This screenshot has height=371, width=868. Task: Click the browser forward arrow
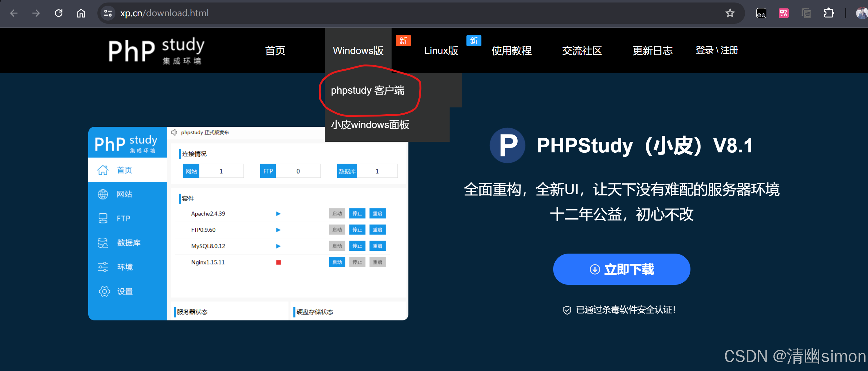[36, 13]
